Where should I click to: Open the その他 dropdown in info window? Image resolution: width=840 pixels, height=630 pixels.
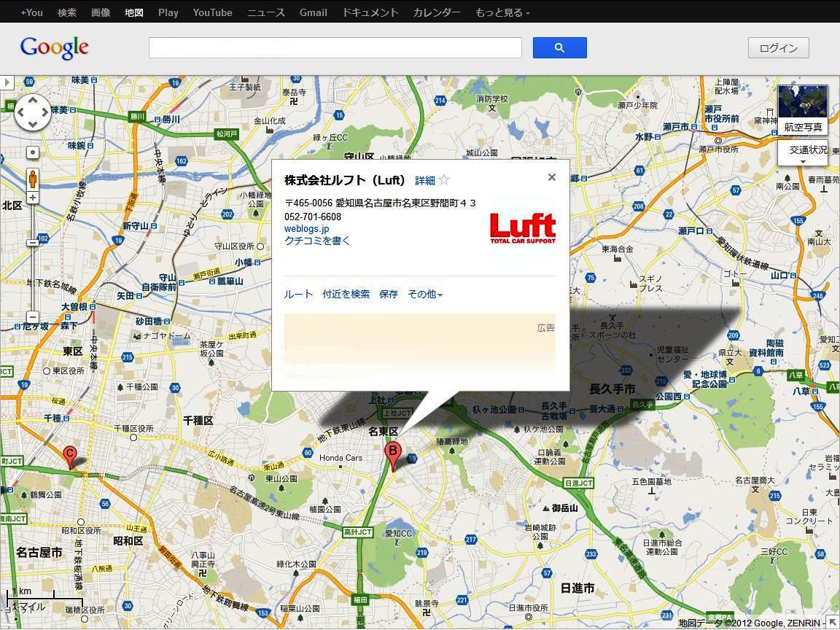coord(425,294)
